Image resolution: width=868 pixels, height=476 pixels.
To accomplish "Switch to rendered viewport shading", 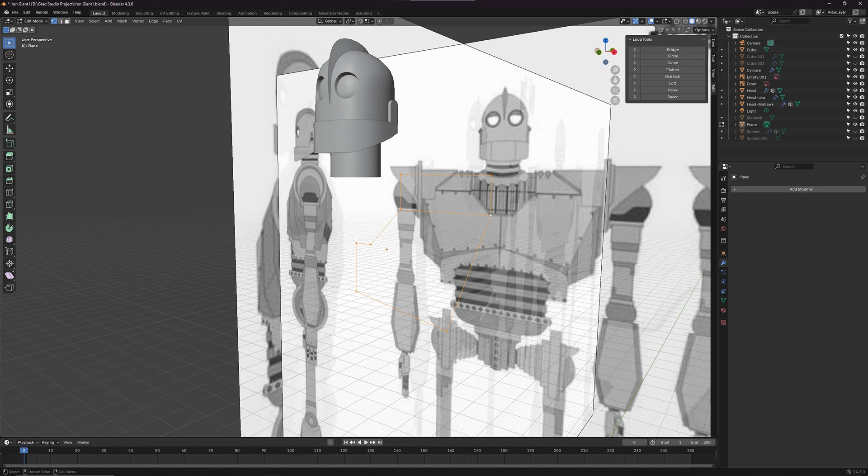I will coord(705,21).
